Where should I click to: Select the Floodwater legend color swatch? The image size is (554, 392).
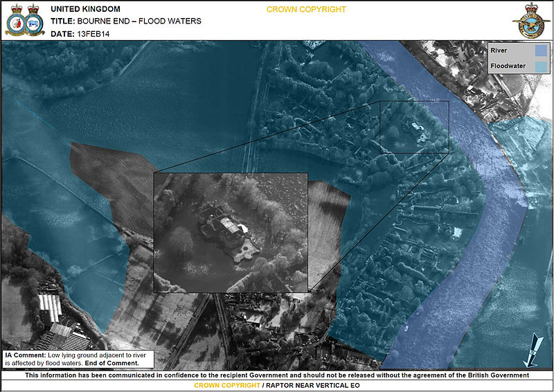tap(539, 66)
